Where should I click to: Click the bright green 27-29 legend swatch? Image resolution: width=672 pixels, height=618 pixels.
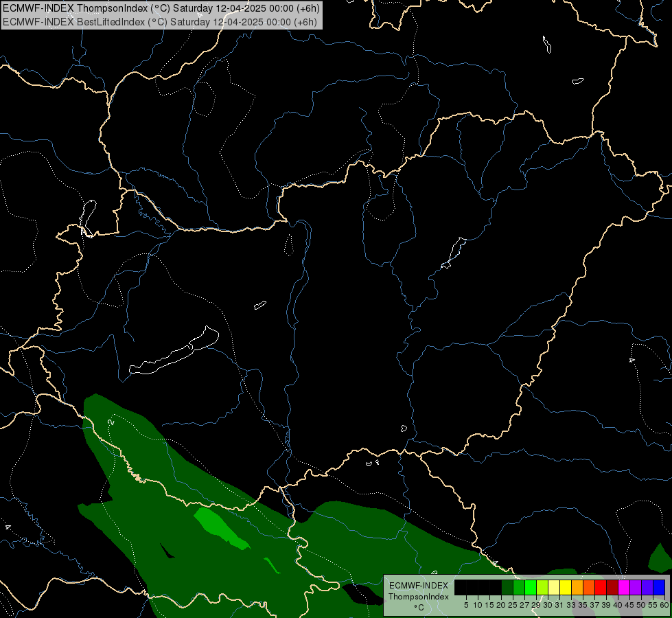click(x=531, y=587)
